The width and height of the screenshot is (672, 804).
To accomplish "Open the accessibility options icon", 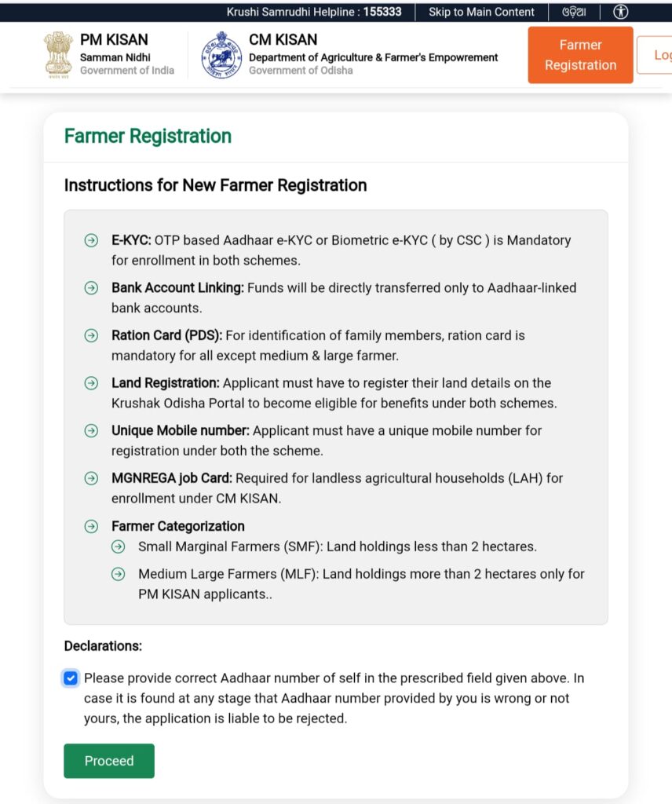I will click(x=622, y=12).
